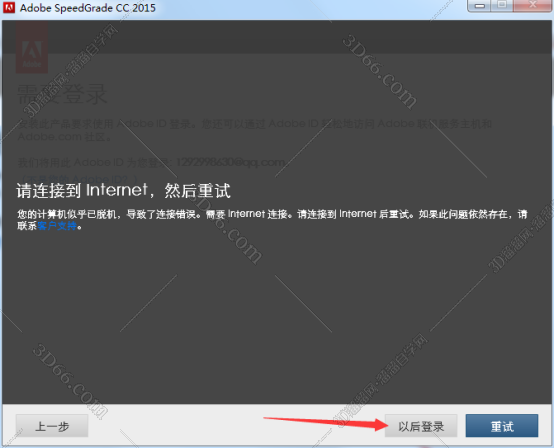Maximize the Adobe SpeedGrade installer window
Viewport: 554px width, 448px height.
502,5
